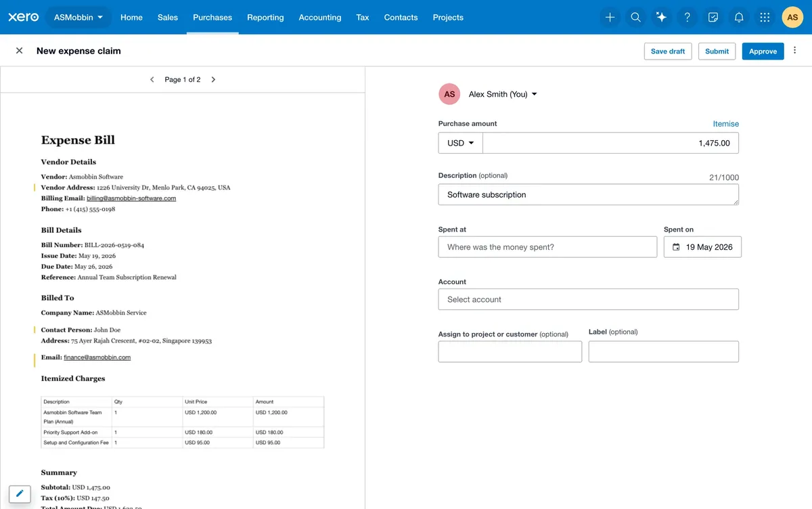
Task: Open the Sales menu
Action: tap(168, 17)
